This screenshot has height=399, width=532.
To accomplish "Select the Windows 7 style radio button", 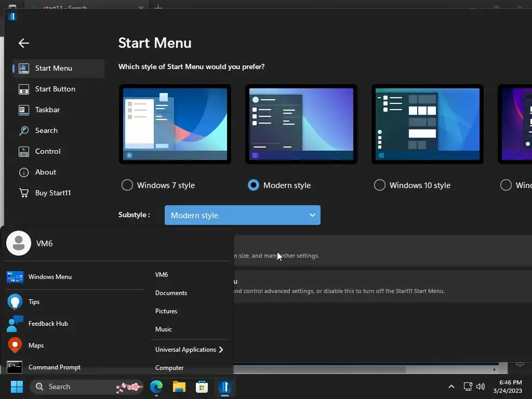I will point(127,185).
